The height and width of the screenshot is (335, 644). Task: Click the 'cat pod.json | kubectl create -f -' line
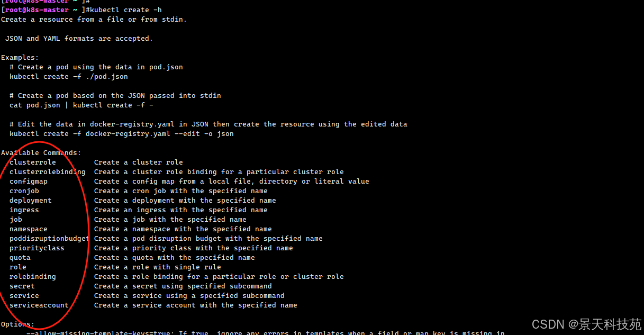click(x=81, y=105)
